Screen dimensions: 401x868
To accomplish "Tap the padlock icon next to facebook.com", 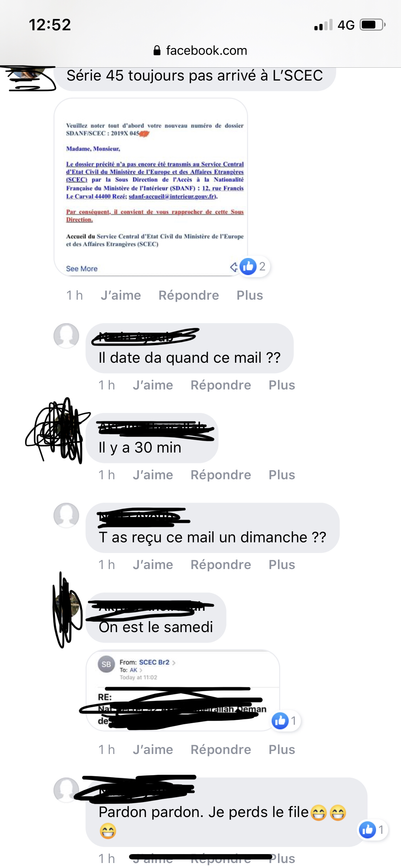I will point(157,50).
